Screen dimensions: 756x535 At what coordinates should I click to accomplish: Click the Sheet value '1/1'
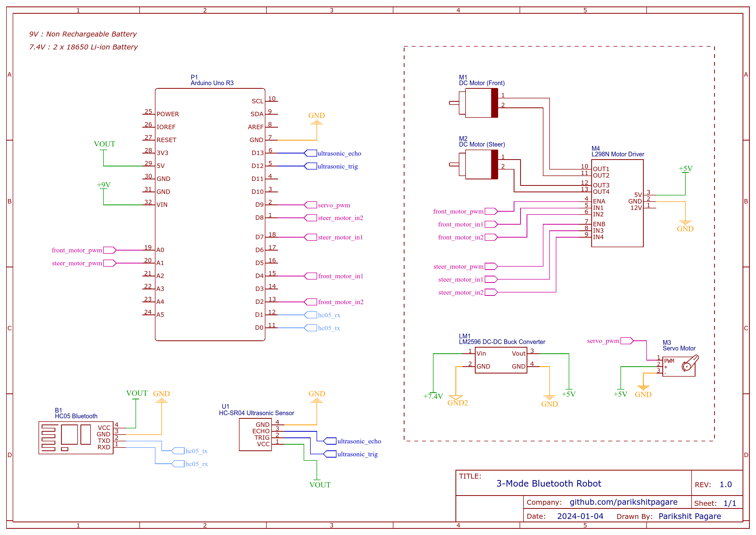tap(730, 503)
